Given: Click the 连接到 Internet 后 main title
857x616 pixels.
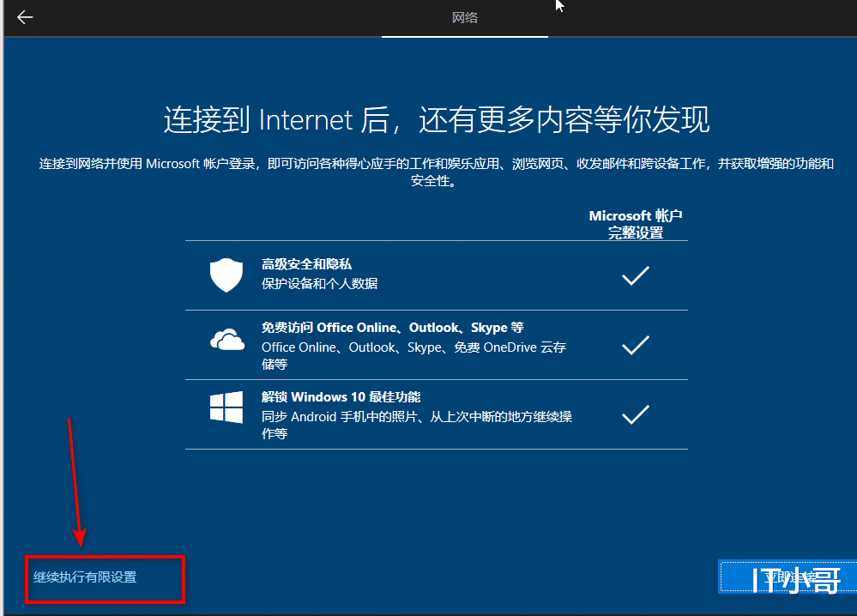Looking at the screenshot, I should point(437,120).
